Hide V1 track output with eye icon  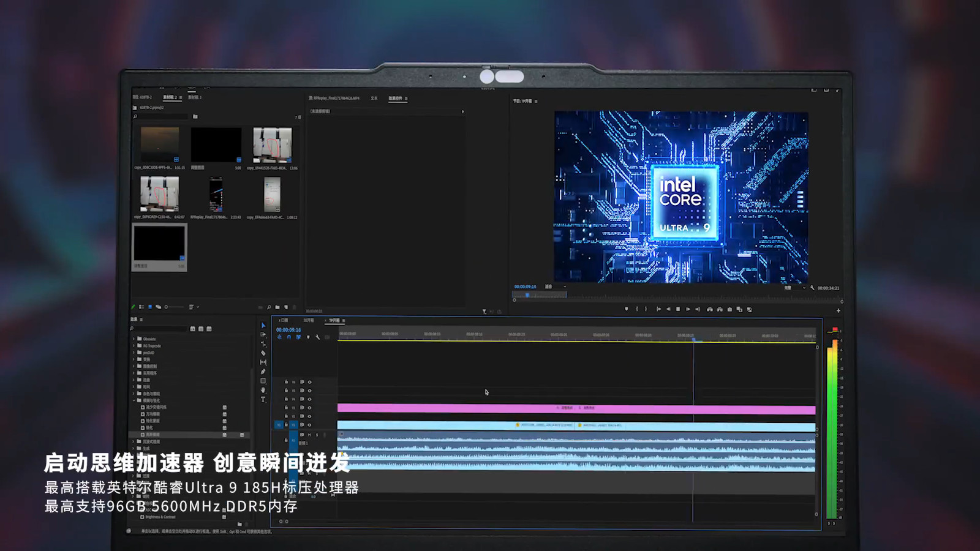[309, 425]
